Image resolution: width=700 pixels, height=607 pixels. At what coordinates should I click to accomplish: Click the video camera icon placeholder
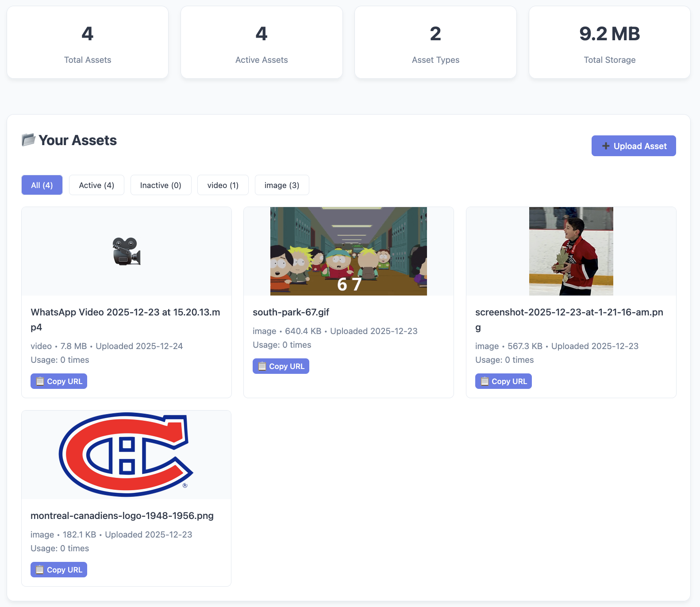(x=127, y=251)
